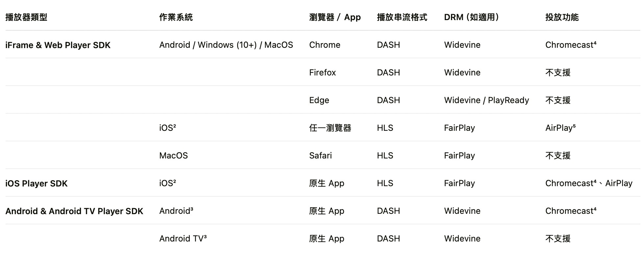Screen dimensions: 644x255
Task: Click Android / Windows (10+) / MacOS cell
Action: (226, 45)
